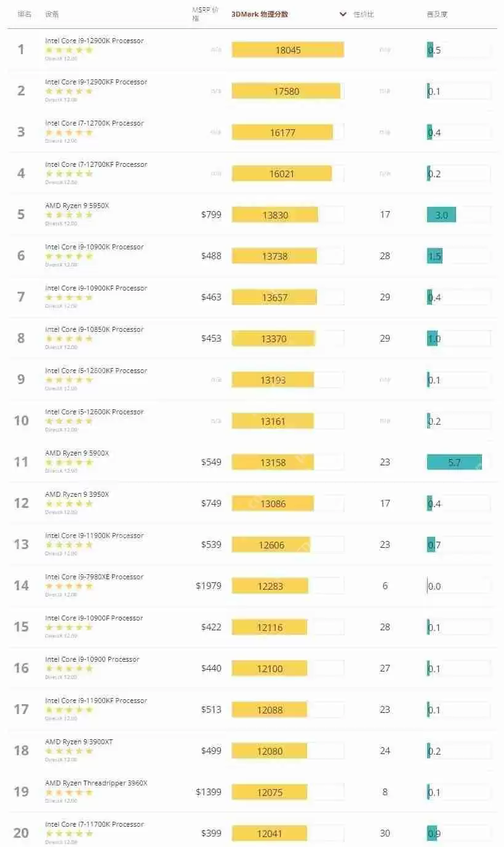
Task: Select the MSRP 价格 column header
Action: (x=205, y=14)
